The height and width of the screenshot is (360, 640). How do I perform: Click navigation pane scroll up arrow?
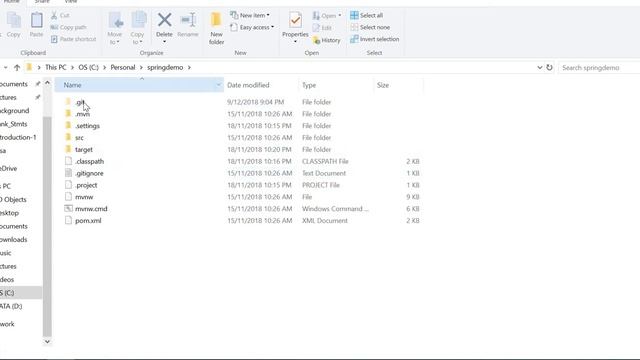tap(47, 83)
